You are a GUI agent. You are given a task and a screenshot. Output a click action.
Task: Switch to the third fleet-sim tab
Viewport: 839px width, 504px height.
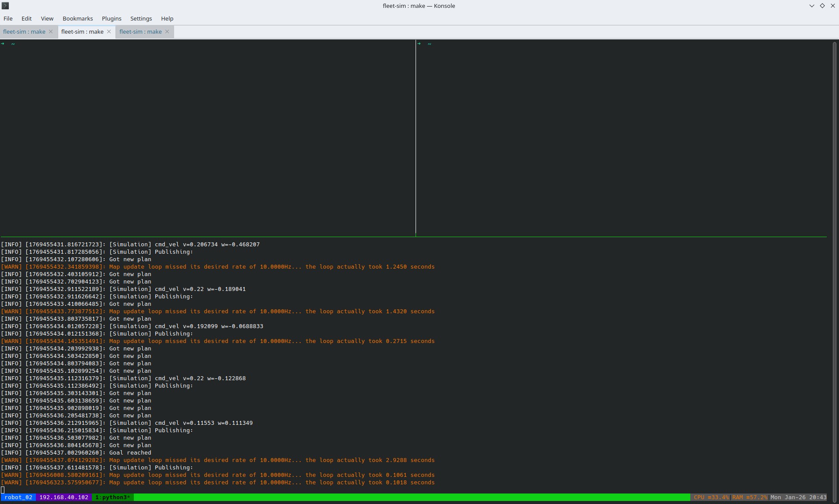click(x=140, y=31)
